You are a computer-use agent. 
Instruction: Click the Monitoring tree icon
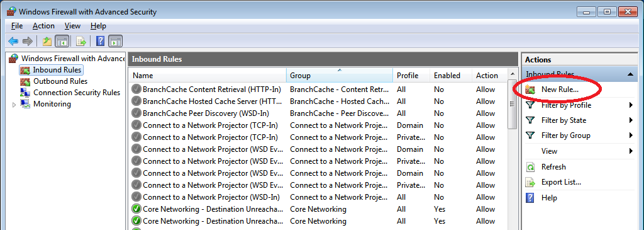point(25,104)
